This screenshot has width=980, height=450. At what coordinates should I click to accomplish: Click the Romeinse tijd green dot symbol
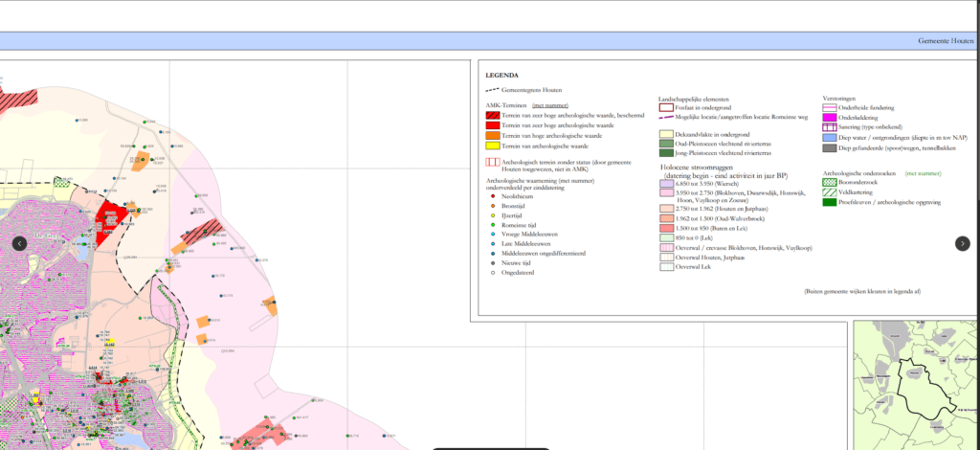pos(493,225)
